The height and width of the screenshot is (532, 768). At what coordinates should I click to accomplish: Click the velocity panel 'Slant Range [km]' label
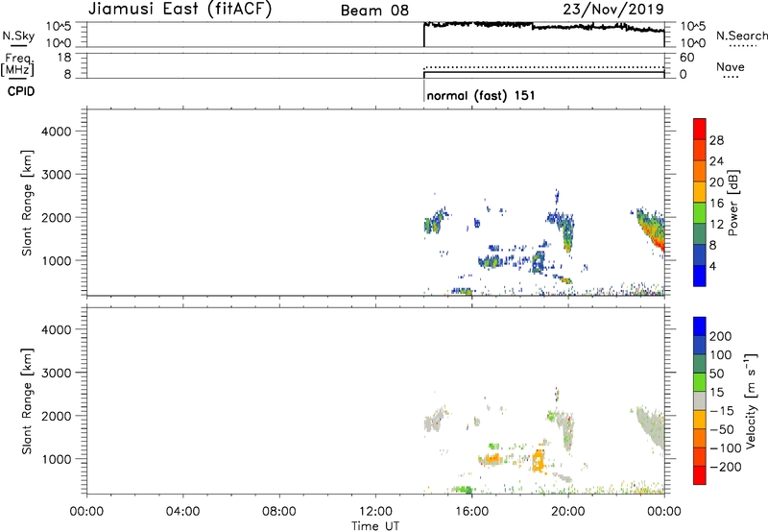coord(27,401)
